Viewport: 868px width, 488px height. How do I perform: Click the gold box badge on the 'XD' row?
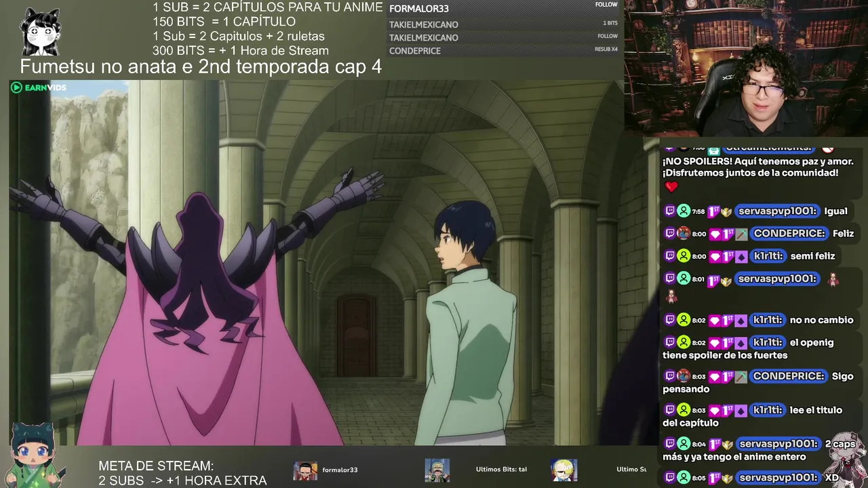tap(726, 478)
